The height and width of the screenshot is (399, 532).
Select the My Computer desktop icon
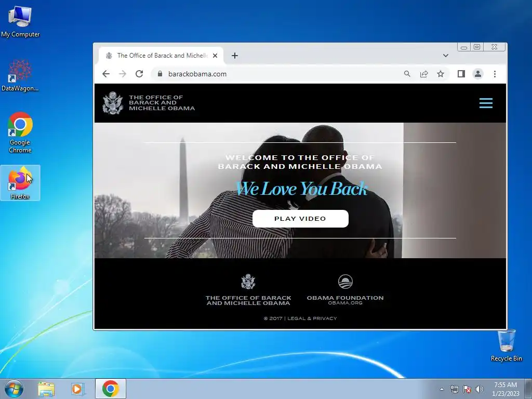(20, 21)
